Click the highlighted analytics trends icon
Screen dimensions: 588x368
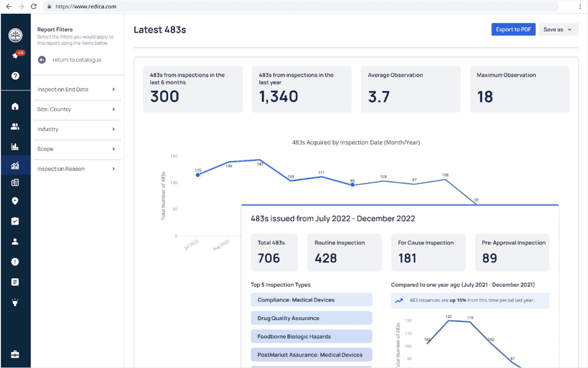[x=15, y=165]
